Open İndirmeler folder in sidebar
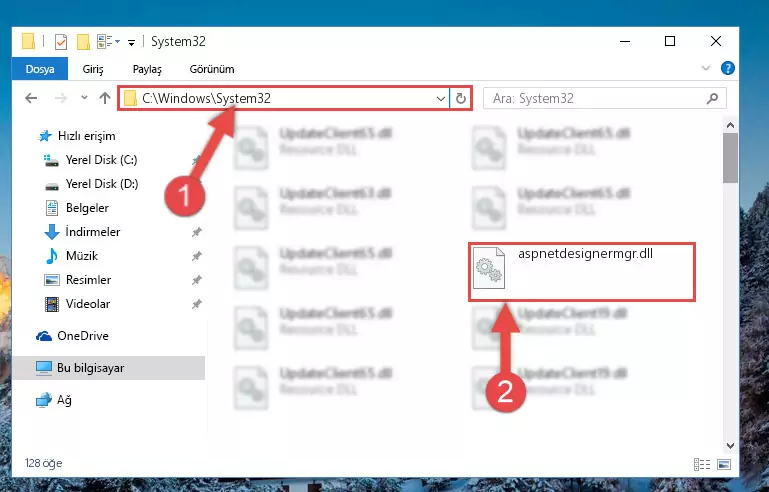Screen dimensions: 769x492 pyautogui.click(x=82, y=232)
